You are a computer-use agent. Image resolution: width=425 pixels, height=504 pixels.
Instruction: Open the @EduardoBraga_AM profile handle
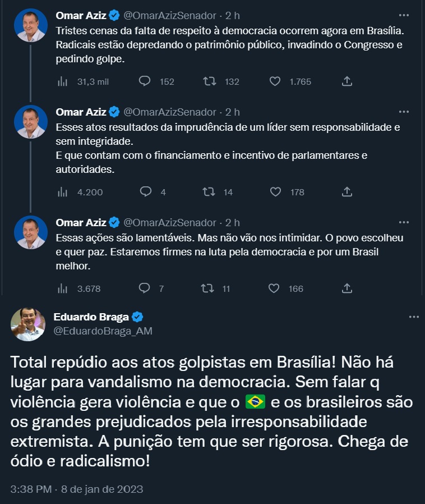[103, 331]
